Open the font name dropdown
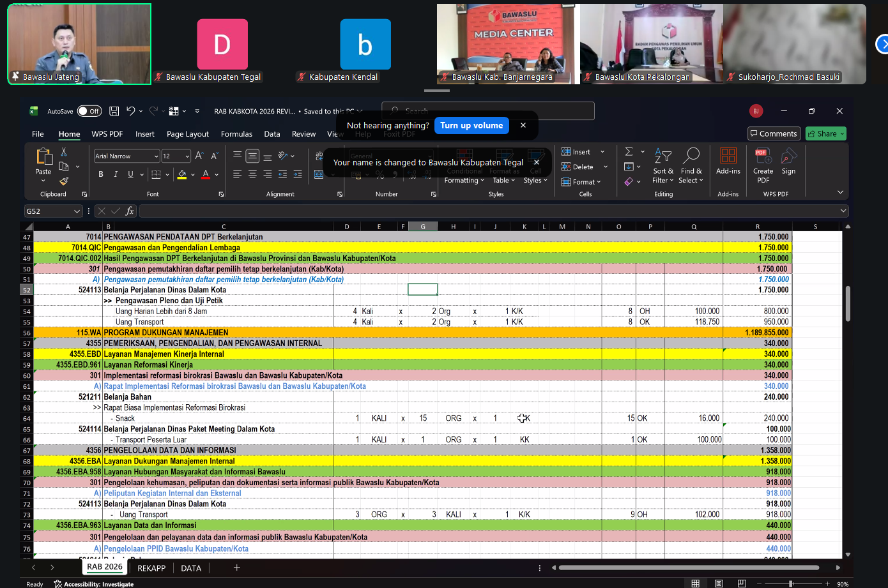888x588 pixels. pyautogui.click(x=156, y=156)
